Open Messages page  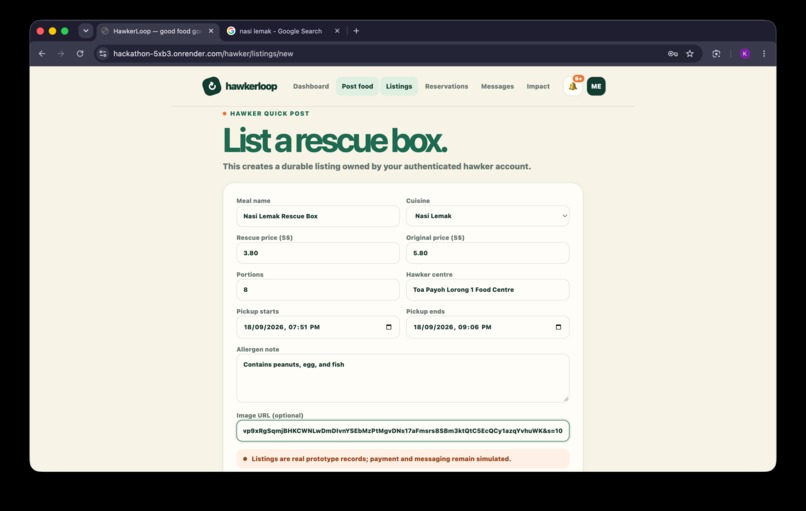coord(497,86)
